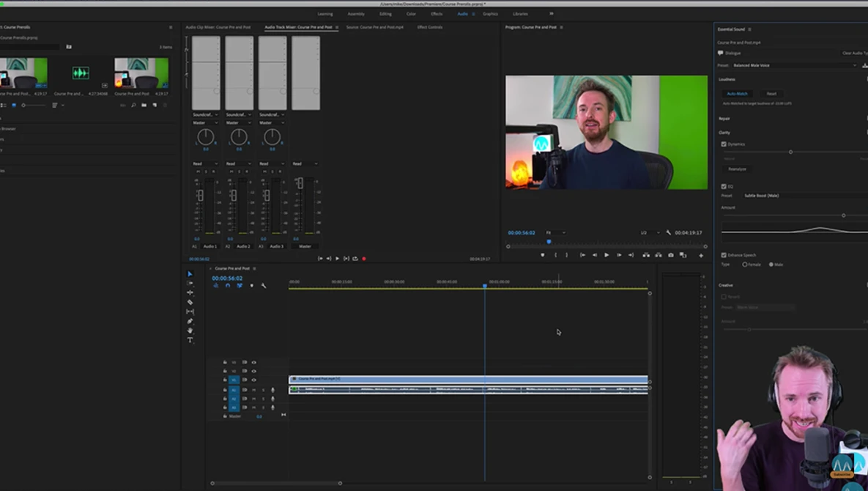Open new bin folder icon in Project panel
Viewport: 868px width, 491px height.
144,106
